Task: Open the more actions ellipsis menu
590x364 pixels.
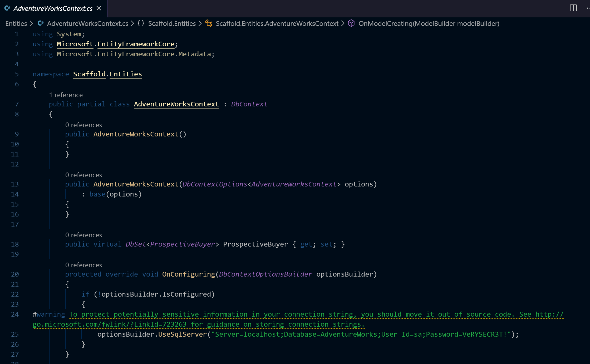Action: pyautogui.click(x=588, y=8)
